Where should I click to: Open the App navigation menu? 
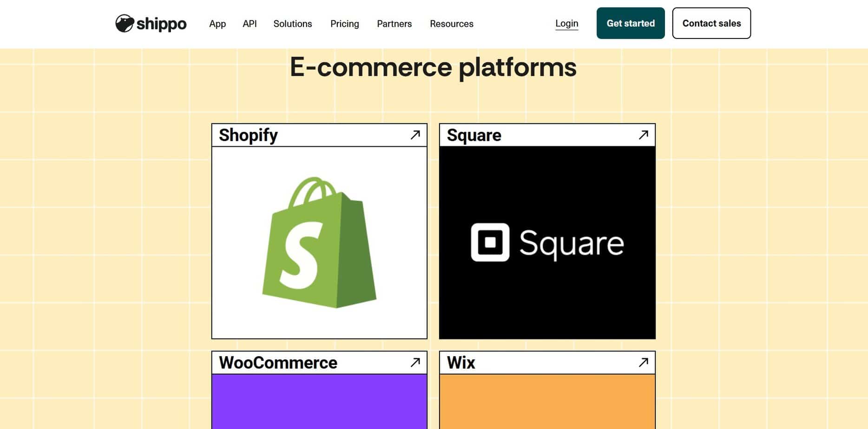pos(217,24)
